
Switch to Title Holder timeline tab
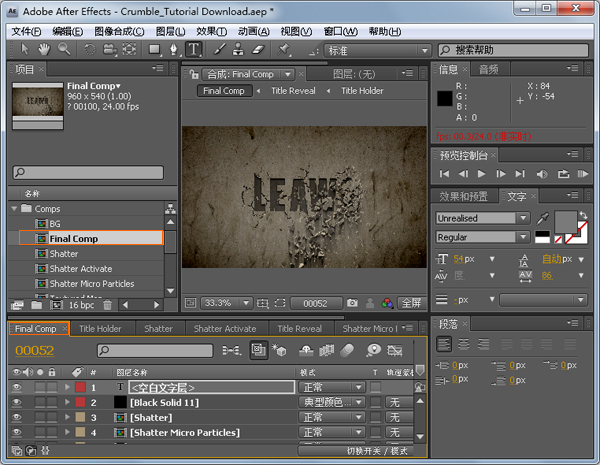100,329
